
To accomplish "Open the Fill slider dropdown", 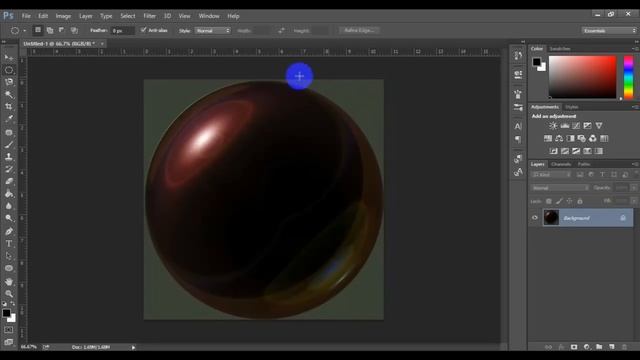I will point(633,201).
